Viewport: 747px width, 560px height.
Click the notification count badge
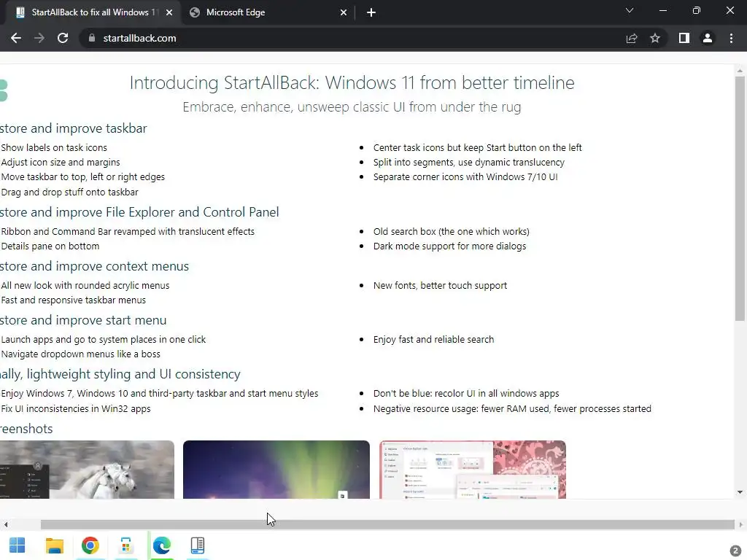coord(735,551)
